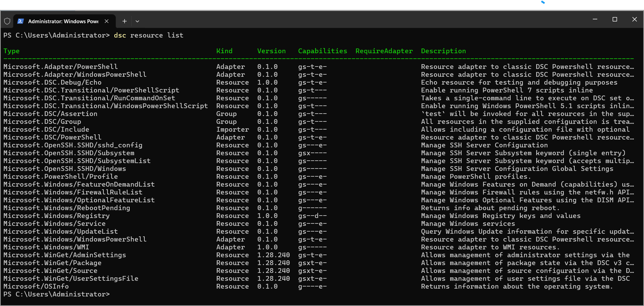
Task: Click Microsoft.DSC/PowerShell text
Action: (x=52, y=137)
